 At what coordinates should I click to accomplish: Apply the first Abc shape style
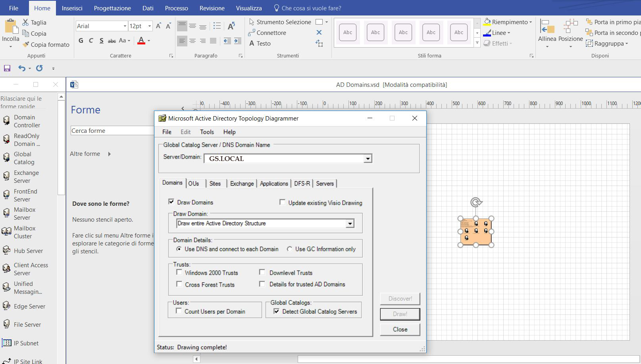coord(348,33)
